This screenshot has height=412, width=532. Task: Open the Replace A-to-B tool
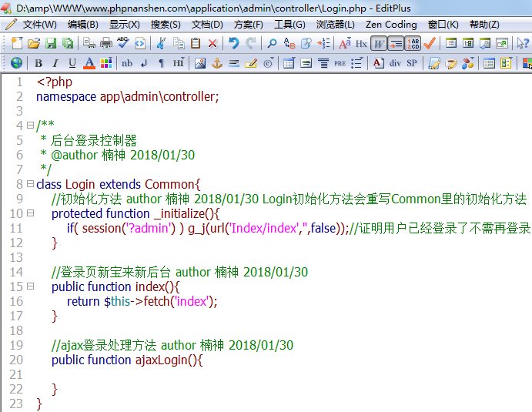pyautogui.click(x=289, y=43)
